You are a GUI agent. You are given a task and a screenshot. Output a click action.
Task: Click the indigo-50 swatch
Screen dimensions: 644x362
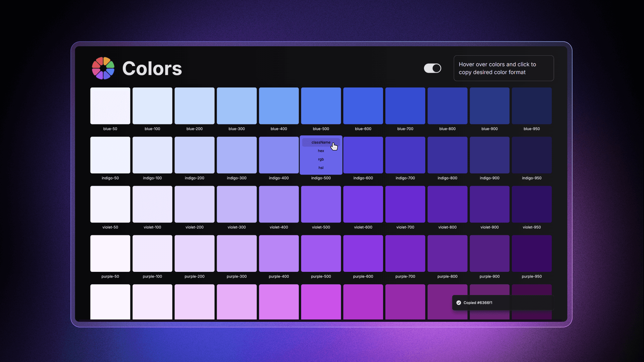tap(110, 155)
